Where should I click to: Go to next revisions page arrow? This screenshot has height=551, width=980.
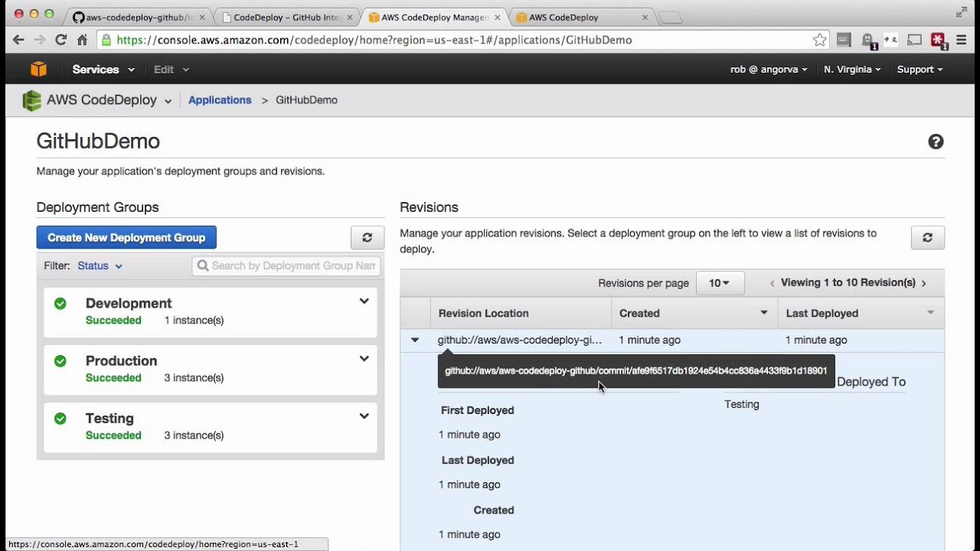[x=924, y=283]
